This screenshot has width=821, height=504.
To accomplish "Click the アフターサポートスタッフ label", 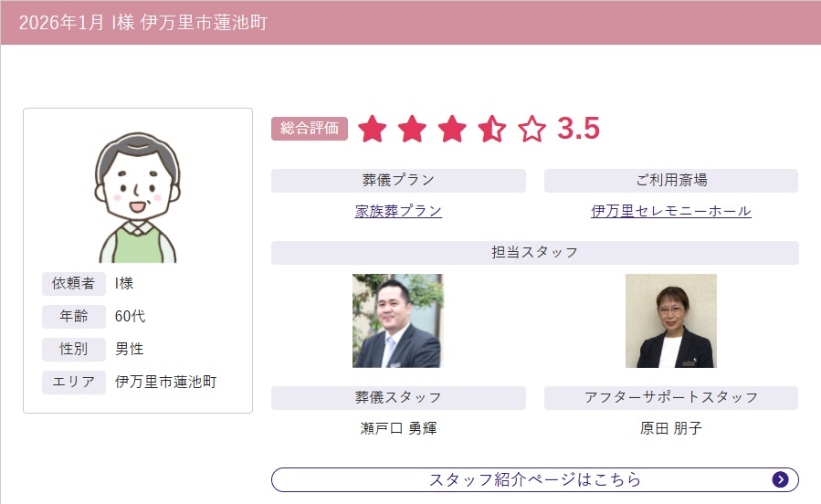I will click(x=671, y=397).
